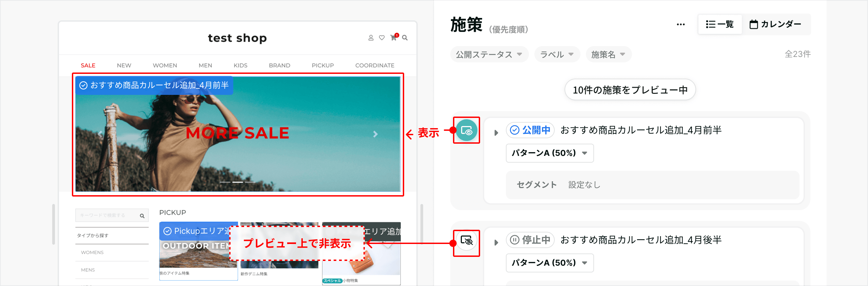Image resolution: width=868 pixels, height=286 pixels.
Task: Click the header search magnifier icon
Action: tap(405, 38)
